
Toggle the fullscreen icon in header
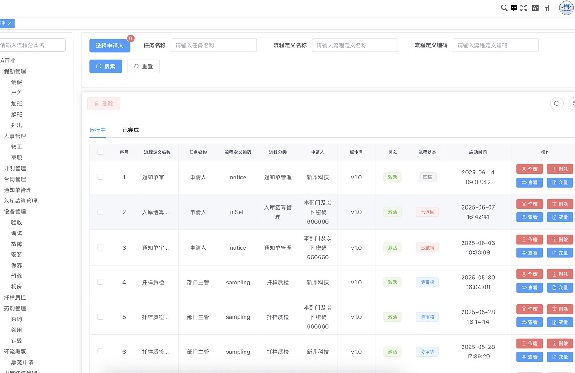click(x=524, y=8)
